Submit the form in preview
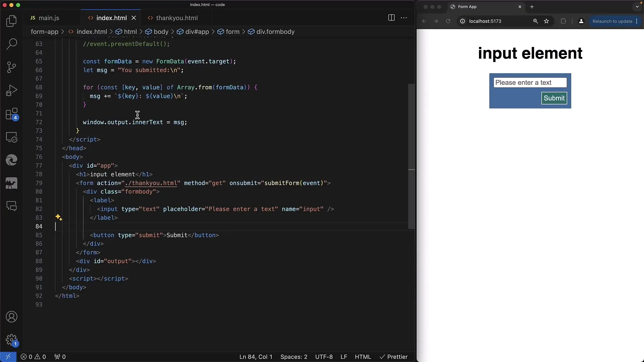 point(554,98)
